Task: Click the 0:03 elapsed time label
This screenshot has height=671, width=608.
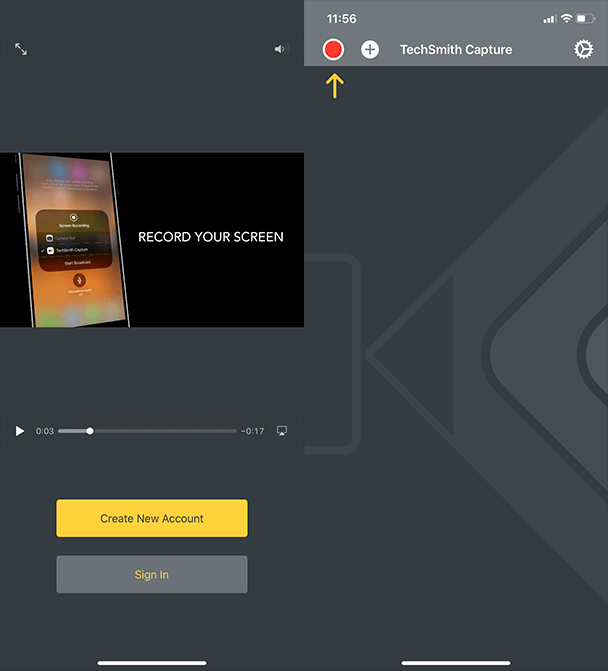Action: point(44,431)
